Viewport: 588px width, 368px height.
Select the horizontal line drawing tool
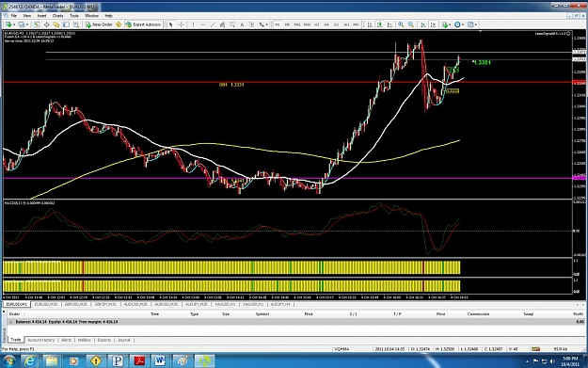click(x=203, y=24)
